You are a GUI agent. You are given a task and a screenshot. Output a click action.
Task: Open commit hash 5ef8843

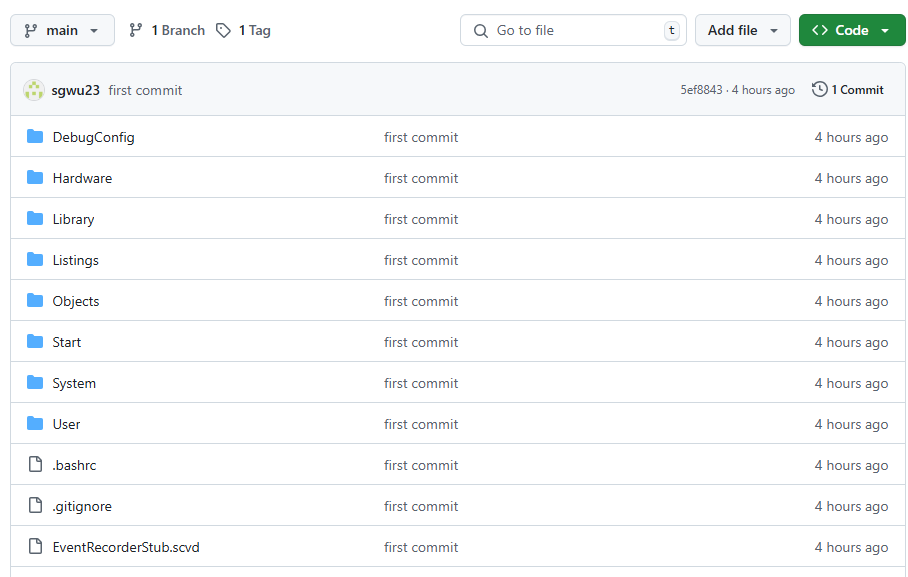pos(701,90)
